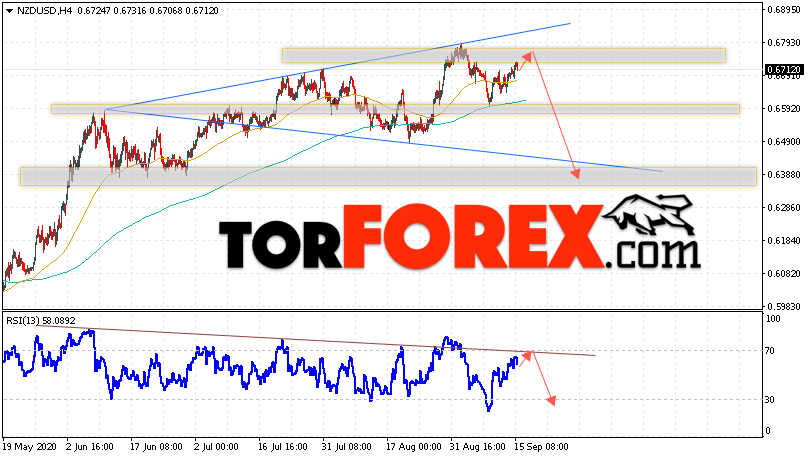Screen dimensions: 808x458
Task: Click the RSI 100 level label
Action: coord(773,319)
